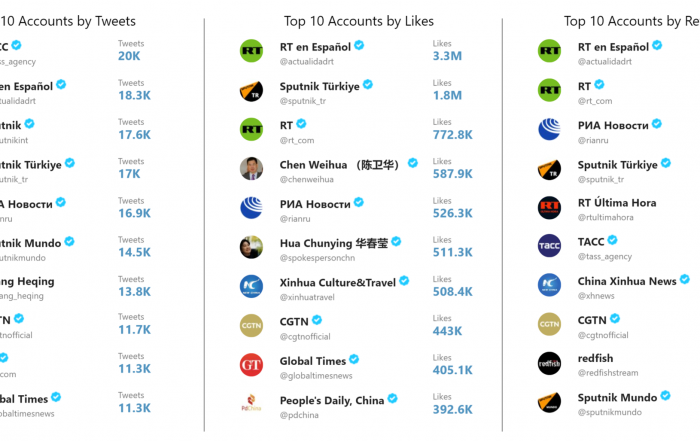The height and width of the screenshot is (441, 700).
Task: Open Hua Chunying profile photo
Action: pos(251,247)
